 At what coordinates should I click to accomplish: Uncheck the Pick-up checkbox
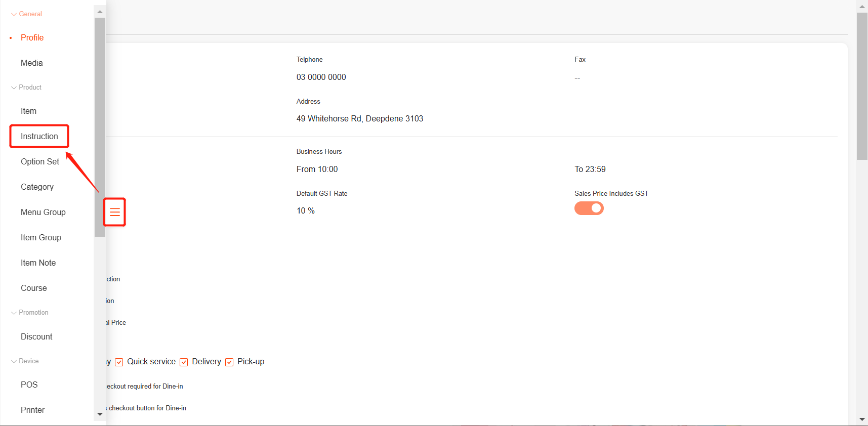pyautogui.click(x=229, y=362)
